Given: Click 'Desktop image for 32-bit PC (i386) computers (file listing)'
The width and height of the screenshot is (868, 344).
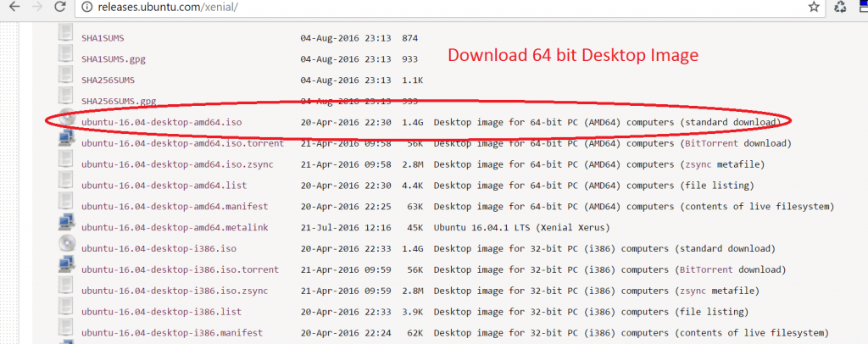Looking at the screenshot, I should tap(591, 312).
